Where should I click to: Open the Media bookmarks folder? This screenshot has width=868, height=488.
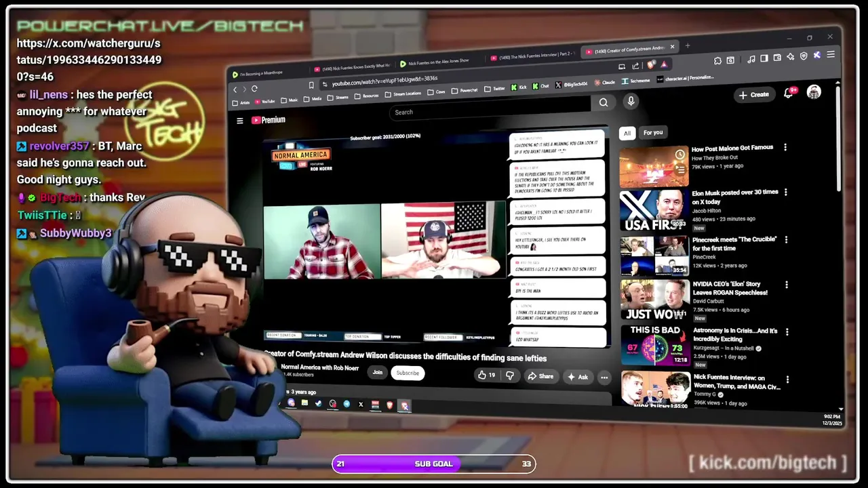(312, 98)
